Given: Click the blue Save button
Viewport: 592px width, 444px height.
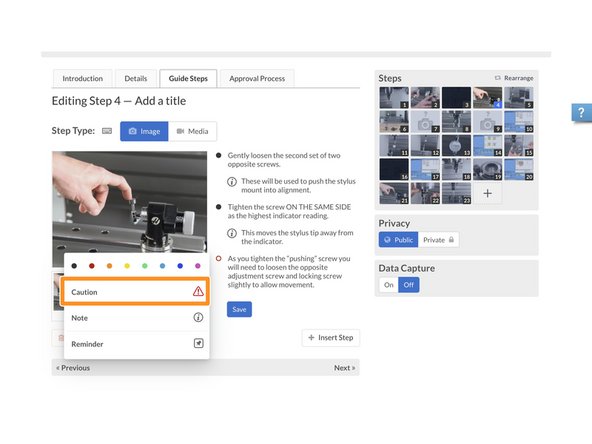Looking at the screenshot, I should pyautogui.click(x=239, y=309).
